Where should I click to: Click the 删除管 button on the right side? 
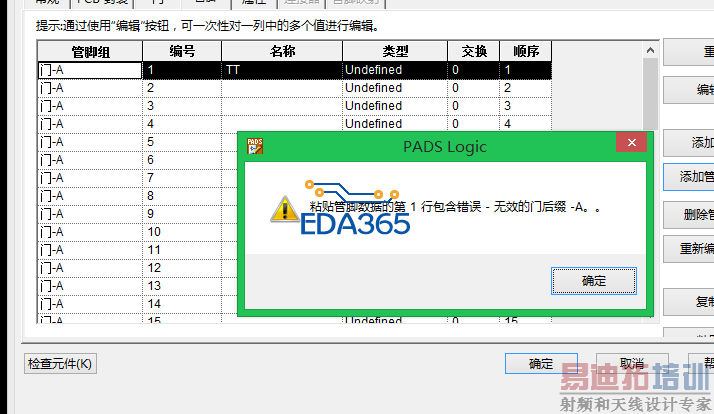[689, 215]
